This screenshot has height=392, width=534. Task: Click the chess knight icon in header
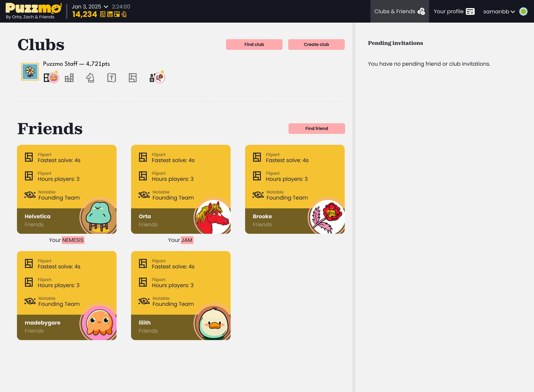tap(124, 14)
